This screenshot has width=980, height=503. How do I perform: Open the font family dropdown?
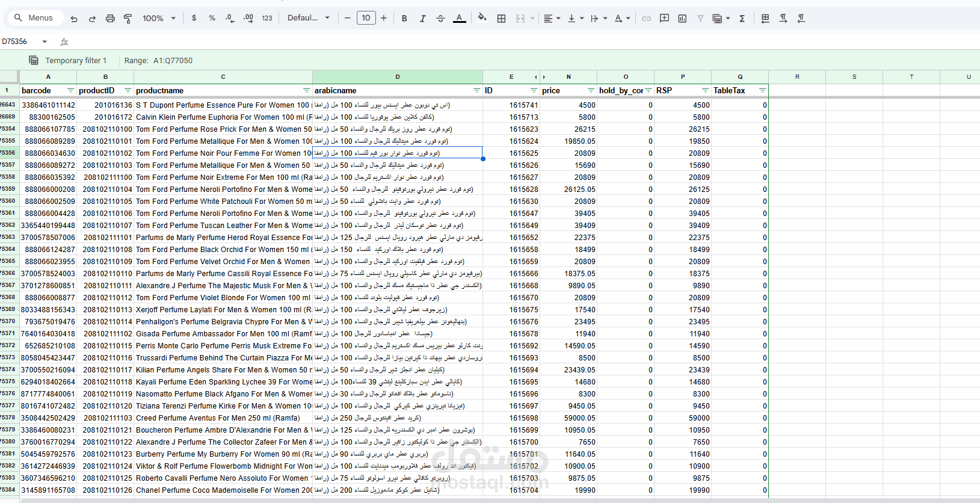coord(309,18)
